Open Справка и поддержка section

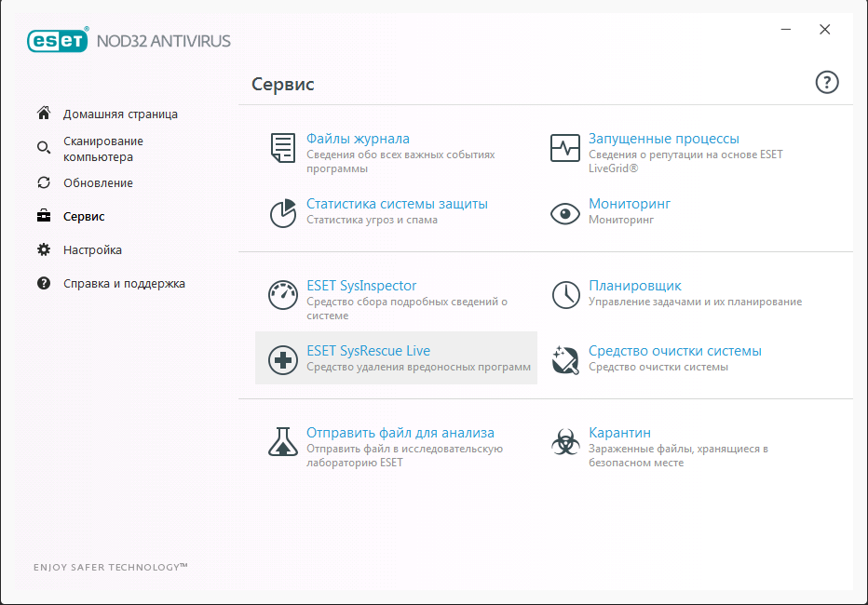(x=124, y=284)
